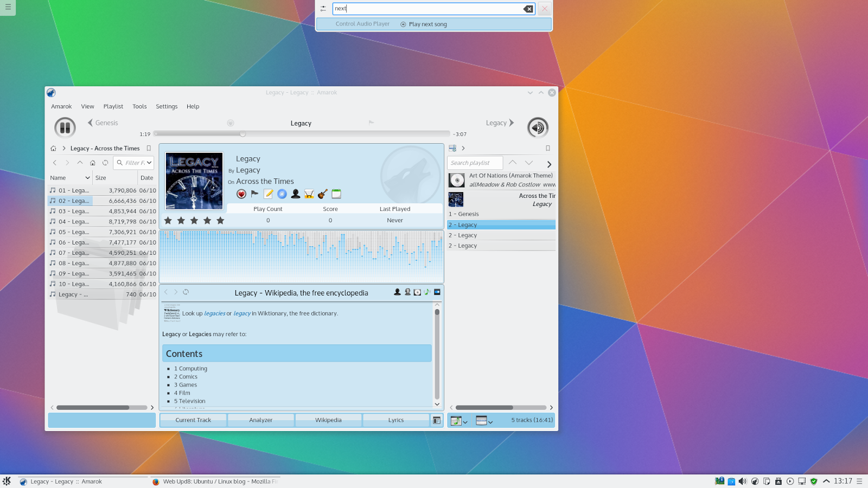The height and width of the screenshot is (488, 868).
Task: Open the playlist save options dropdown
Action: coord(465,421)
